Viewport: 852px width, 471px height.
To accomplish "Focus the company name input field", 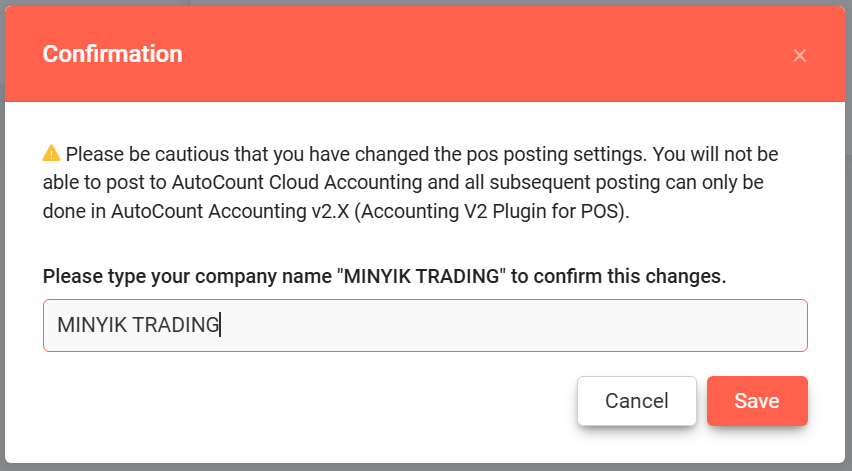I will coord(425,325).
